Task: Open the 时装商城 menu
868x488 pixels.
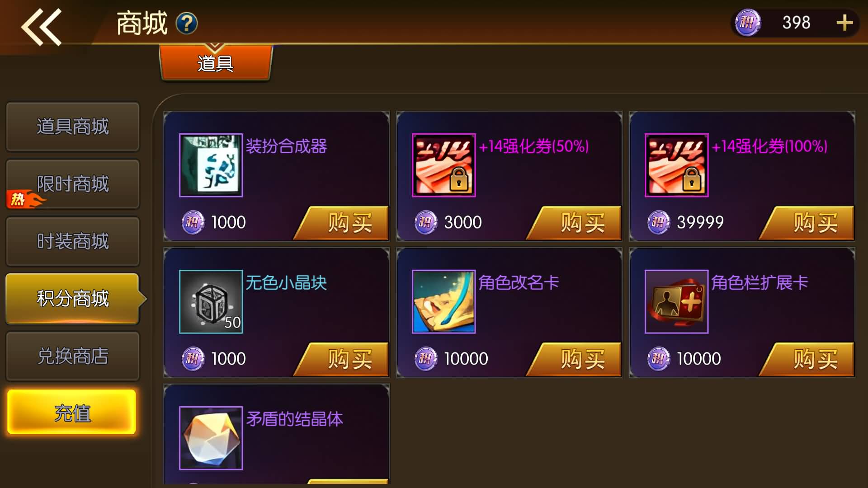Action: pyautogui.click(x=73, y=241)
